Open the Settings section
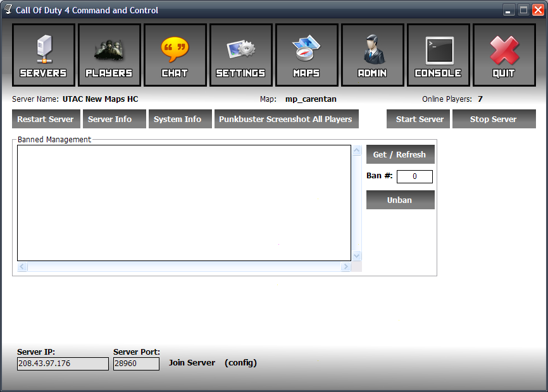Screen dimensions: 548x392 [241, 55]
